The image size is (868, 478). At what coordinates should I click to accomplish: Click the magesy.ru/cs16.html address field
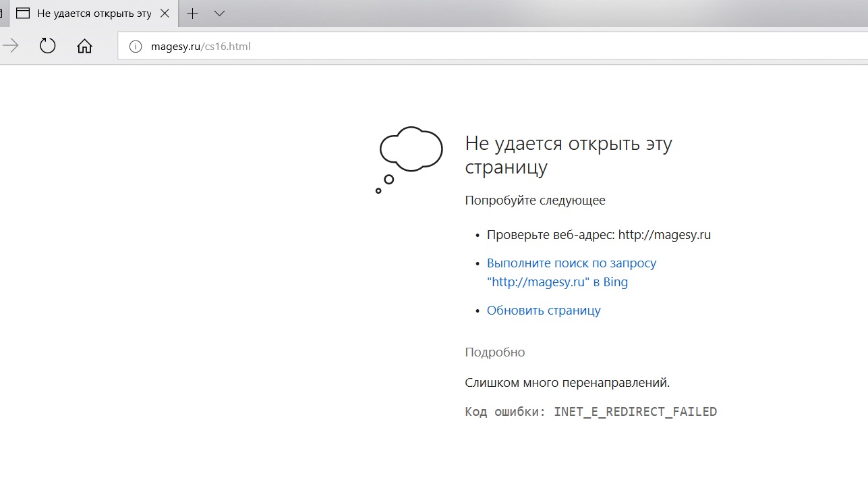coord(492,47)
